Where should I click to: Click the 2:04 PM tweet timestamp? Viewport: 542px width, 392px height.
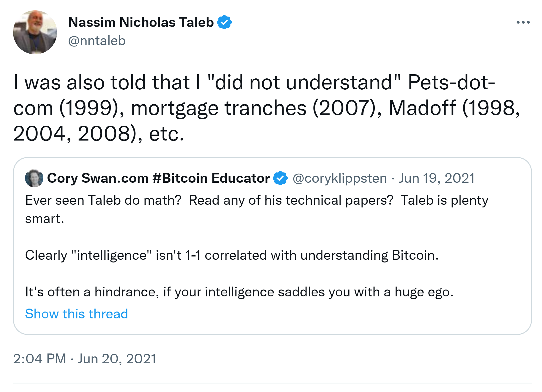(x=39, y=359)
